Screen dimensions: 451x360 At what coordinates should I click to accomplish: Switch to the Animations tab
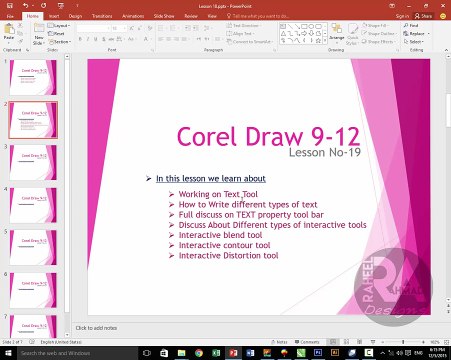(x=133, y=16)
